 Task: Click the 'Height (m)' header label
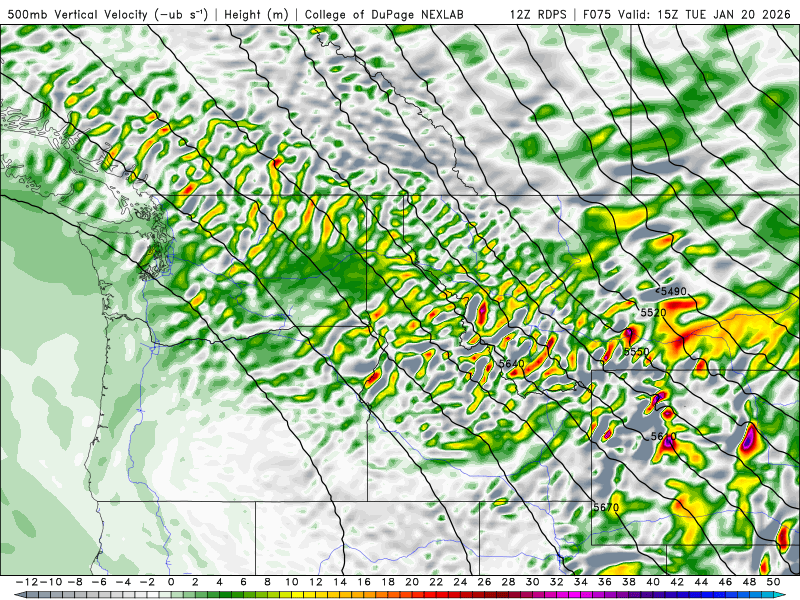[256, 14]
